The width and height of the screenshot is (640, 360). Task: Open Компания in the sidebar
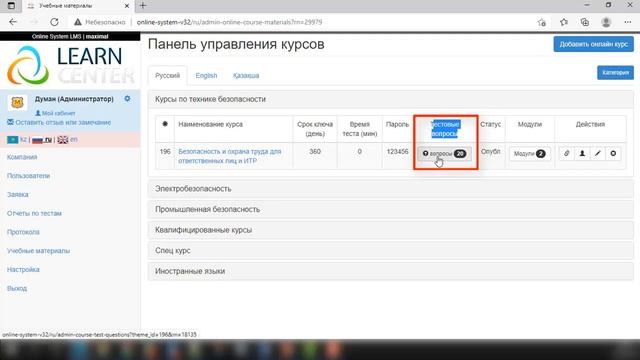tap(22, 157)
